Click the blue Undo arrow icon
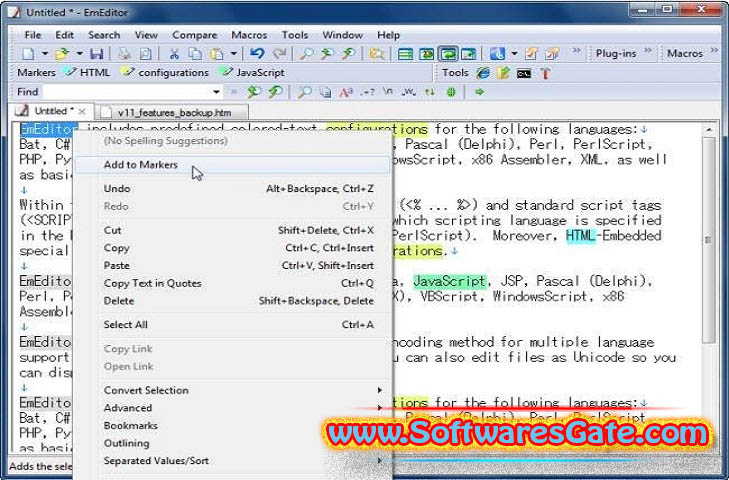This screenshot has height=480, width=729. pyautogui.click(x=257, y=54)
